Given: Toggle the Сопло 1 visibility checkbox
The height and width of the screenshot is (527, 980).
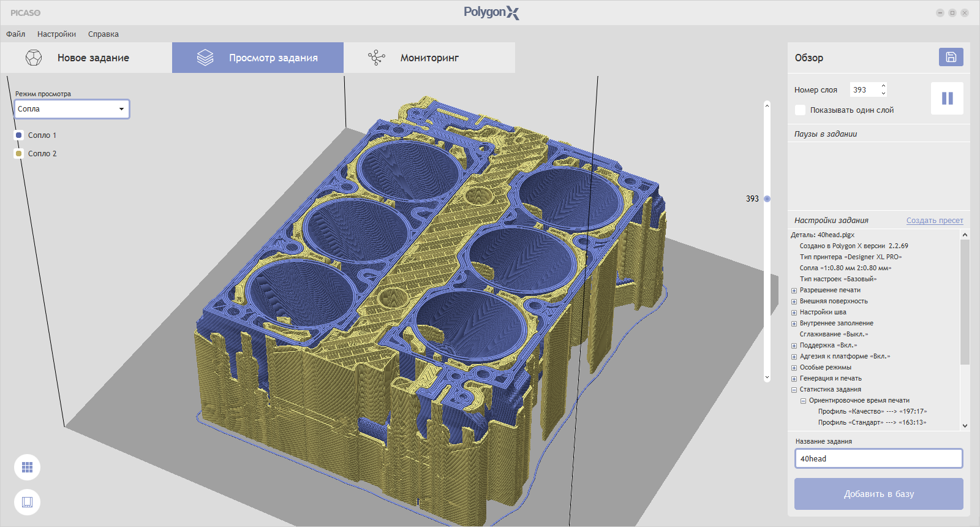Looking at the screenshot, I should click(19, 135).
